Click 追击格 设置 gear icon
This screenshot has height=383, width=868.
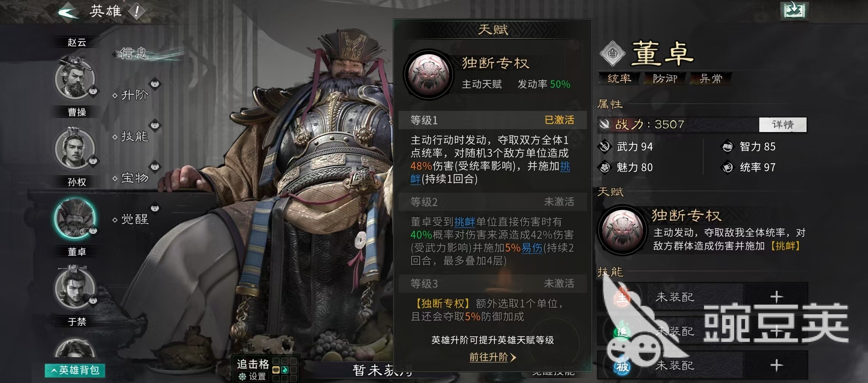pyautogui.click(x=242, y=376)
